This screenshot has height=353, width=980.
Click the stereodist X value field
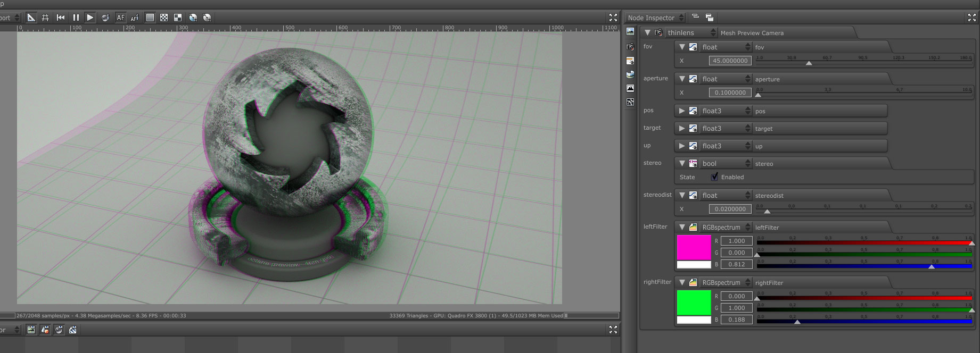[730, 209]
